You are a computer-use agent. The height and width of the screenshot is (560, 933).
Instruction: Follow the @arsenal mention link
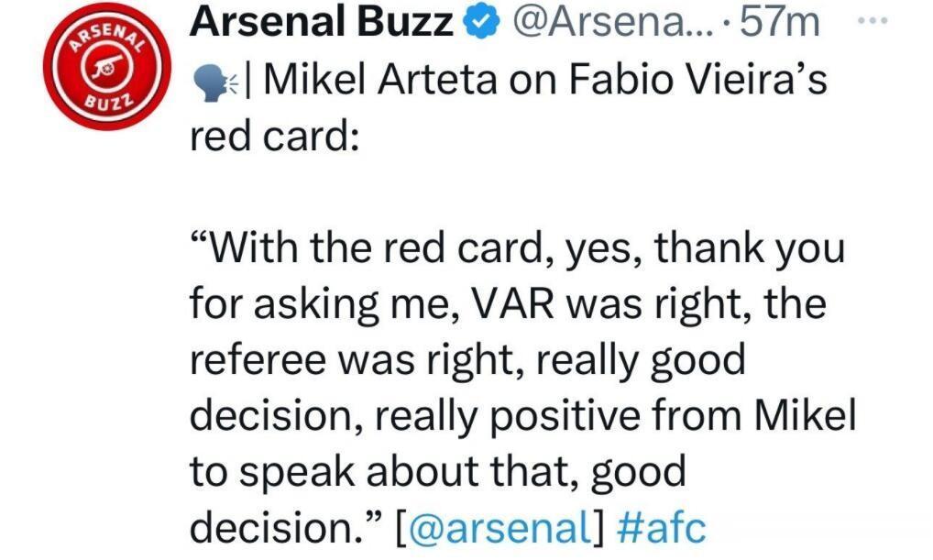503,527
